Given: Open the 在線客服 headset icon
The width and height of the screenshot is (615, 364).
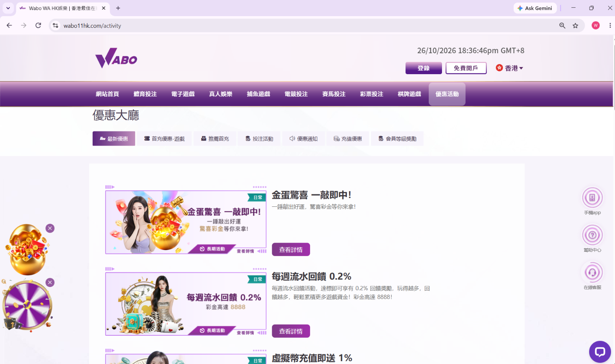Looking at the screenshot, I should (x=592, y=272).
